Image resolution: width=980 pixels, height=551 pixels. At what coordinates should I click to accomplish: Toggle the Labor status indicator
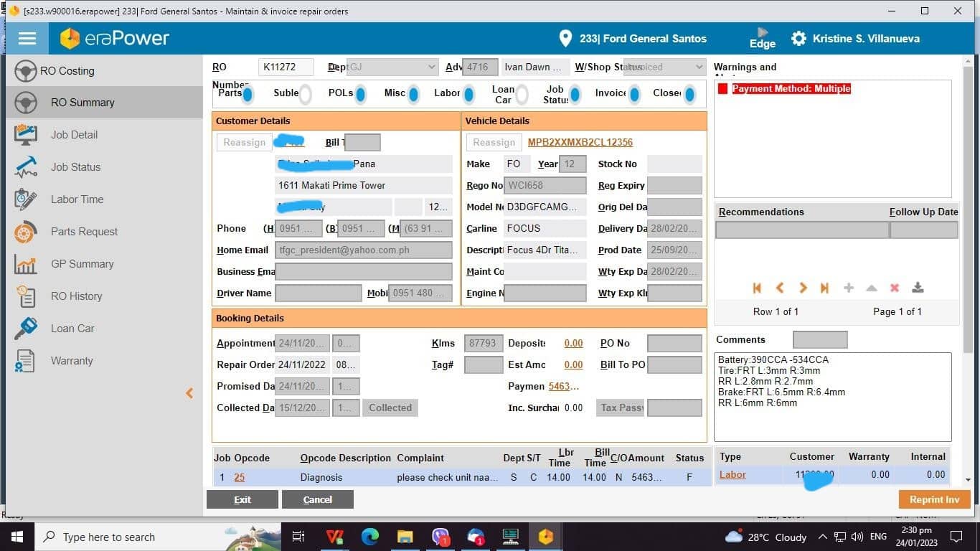tap(468, 94)
